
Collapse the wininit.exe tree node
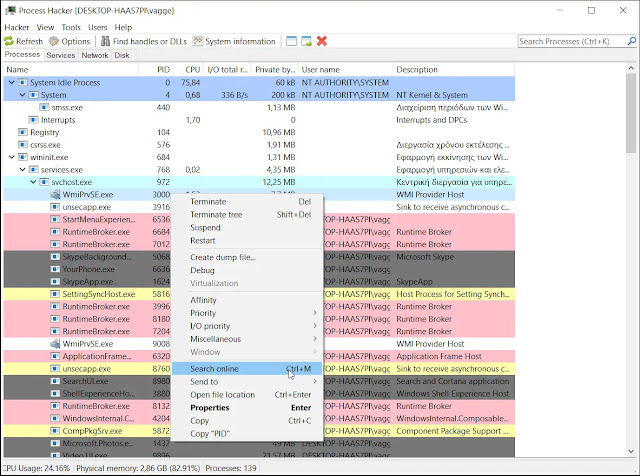(12, 158)
